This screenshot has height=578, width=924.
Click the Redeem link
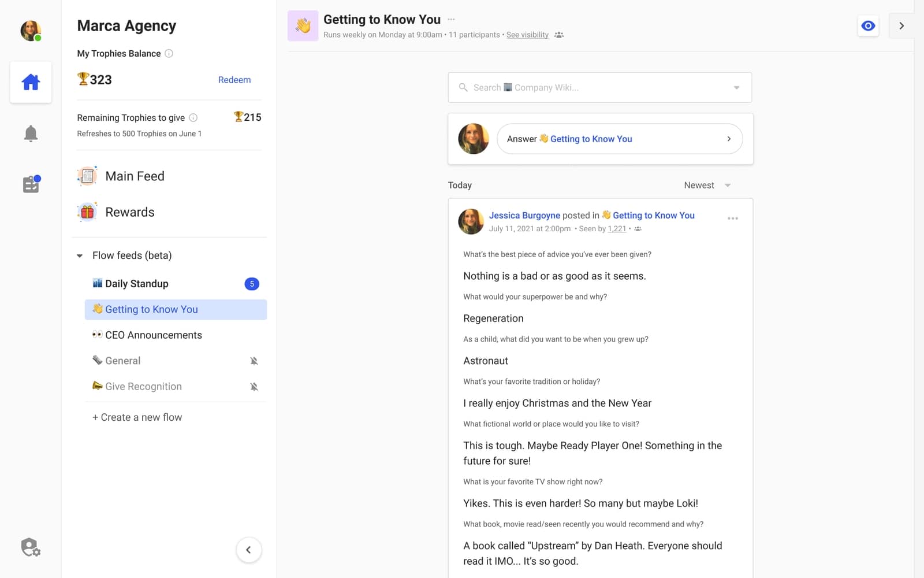[234, 80]
